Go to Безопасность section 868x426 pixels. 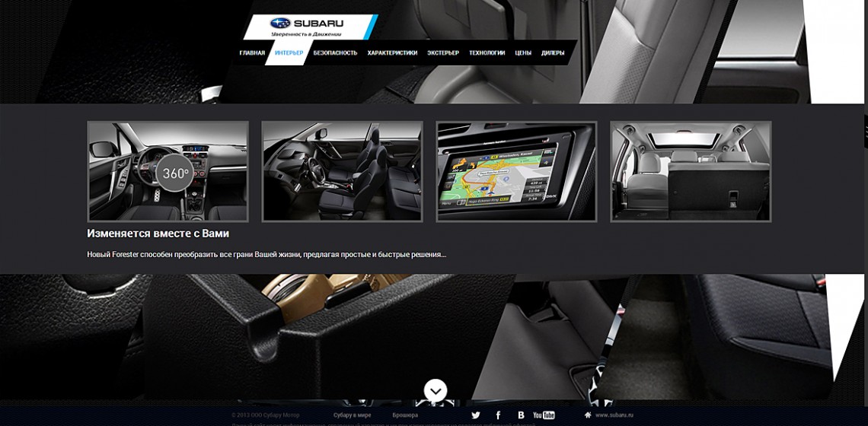point(335,53)
